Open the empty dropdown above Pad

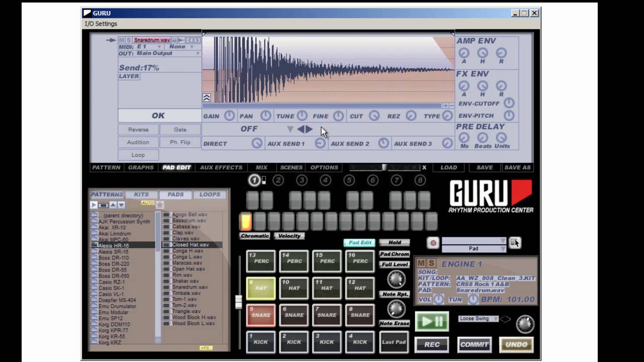tap(474, 241)
